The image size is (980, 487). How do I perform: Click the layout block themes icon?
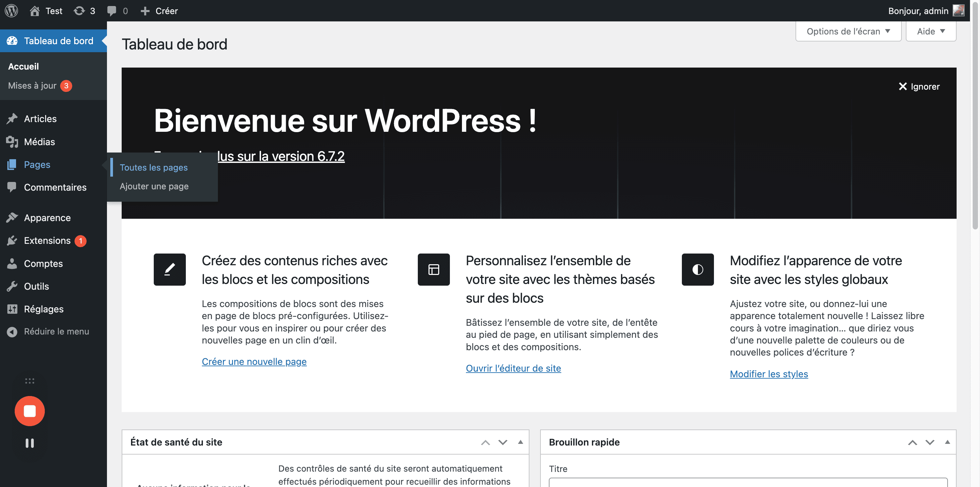click(434, 270)
